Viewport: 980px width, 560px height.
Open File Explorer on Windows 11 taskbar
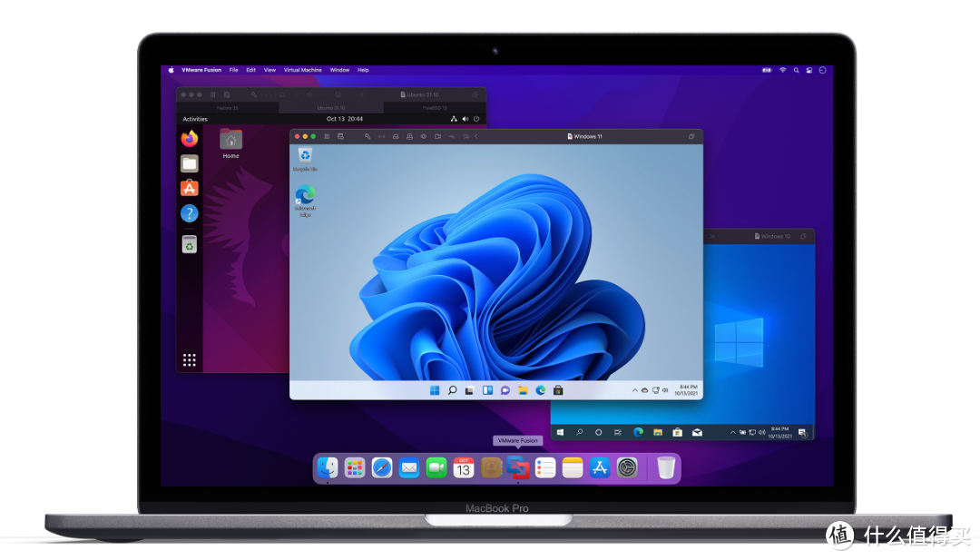click(523, 390)
